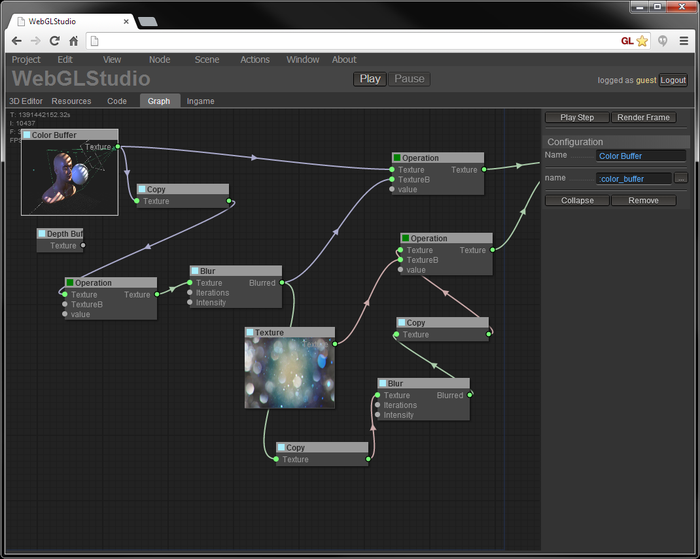Click the Render Frame button
This screenshot has height=559, width=700.
[x=643, y=117]
